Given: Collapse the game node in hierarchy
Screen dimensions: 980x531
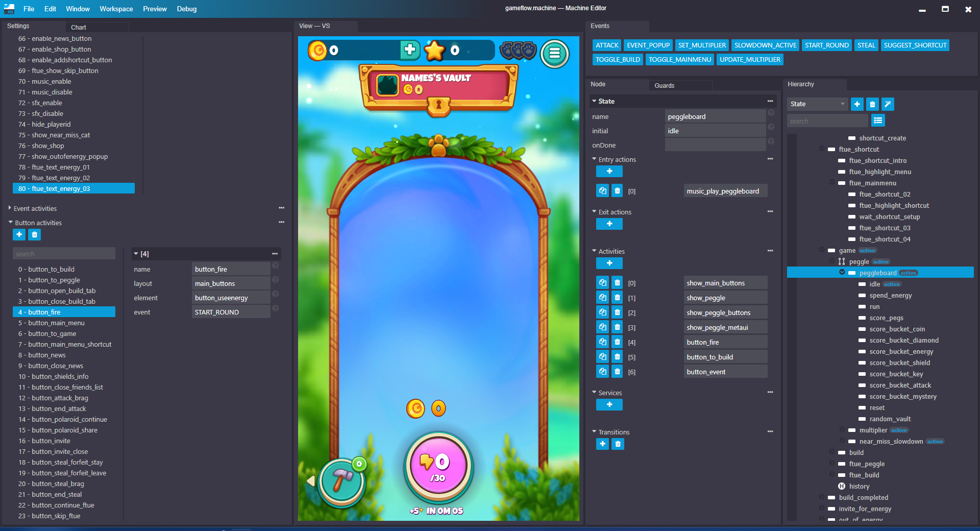Looking at the screenshot, I should pos(822,250).
